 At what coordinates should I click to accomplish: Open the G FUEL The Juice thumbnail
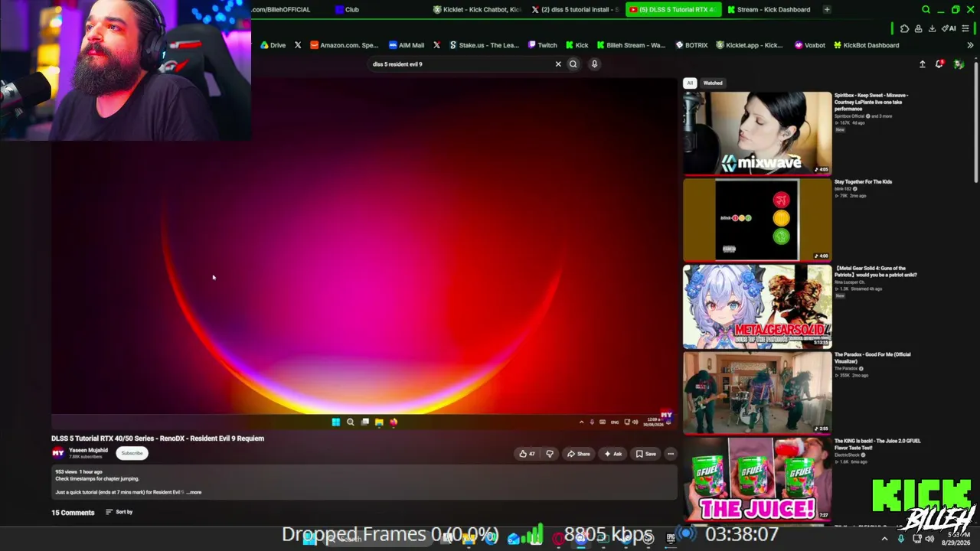point(757,479)
